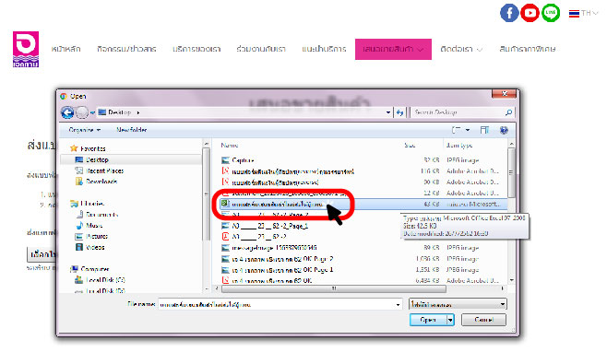Close the Open dialog with the red X
The width and height of the screenshot is (607, 364).
(x=504, y=94)
